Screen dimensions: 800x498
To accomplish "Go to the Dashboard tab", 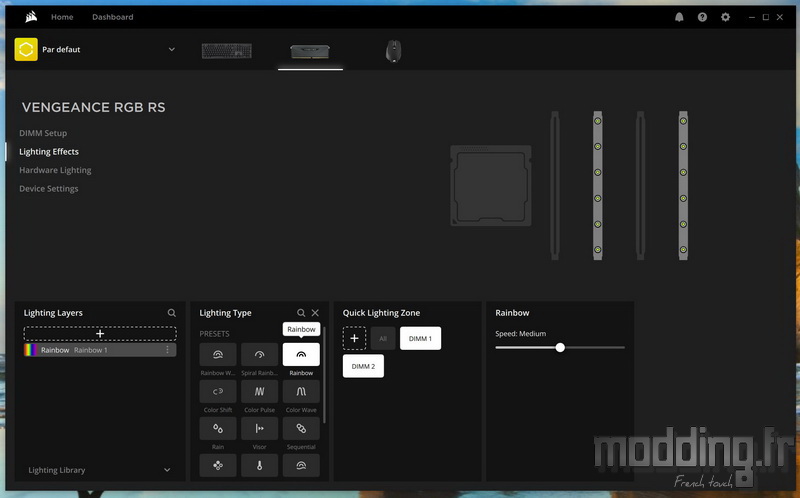I will pos(113,17).
